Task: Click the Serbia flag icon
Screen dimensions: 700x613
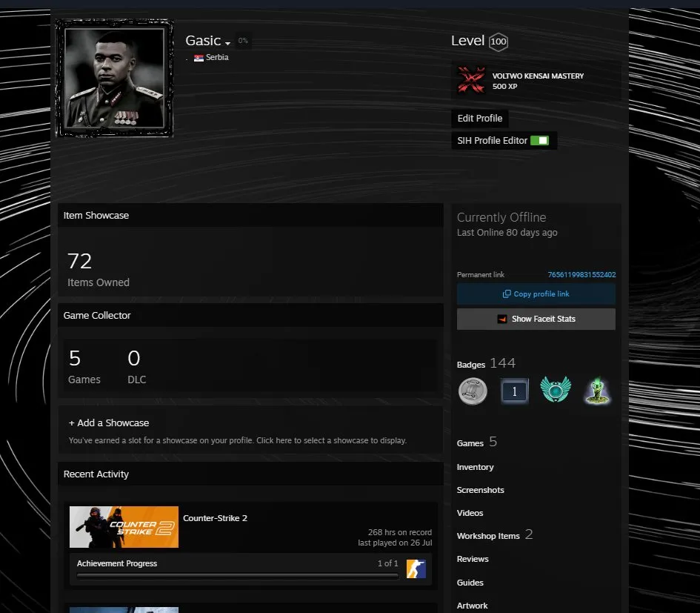Action: 199,58
